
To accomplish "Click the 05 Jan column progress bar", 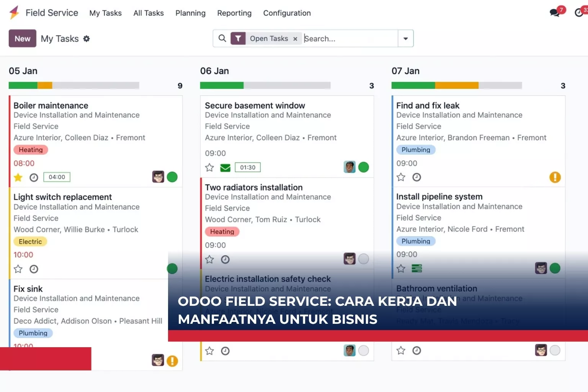I will pyautogui.click(x=74, y=85).
